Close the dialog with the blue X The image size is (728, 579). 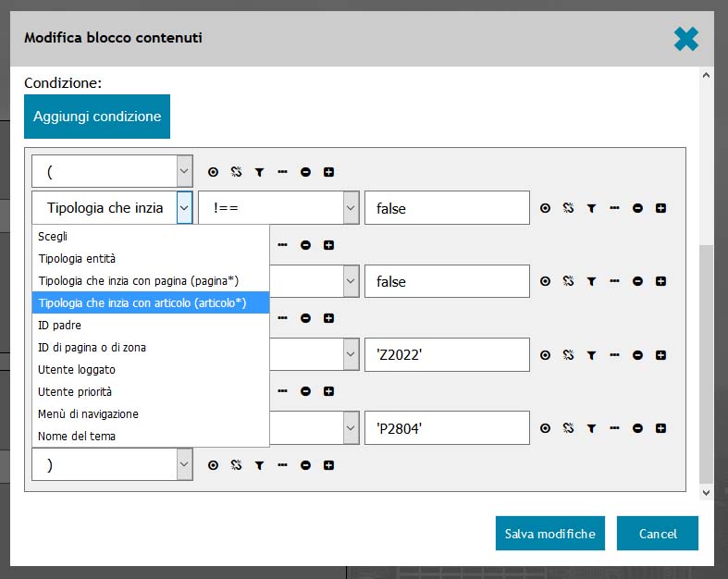coord(685,39)
